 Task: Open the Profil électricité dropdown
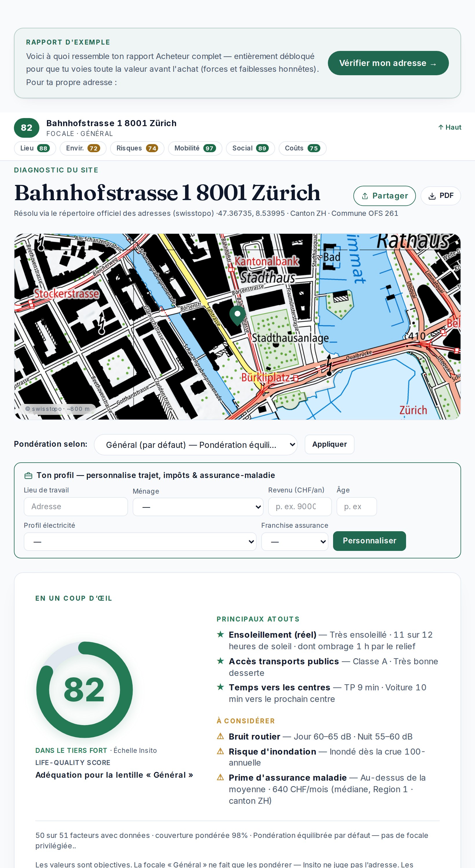(140, 542)
